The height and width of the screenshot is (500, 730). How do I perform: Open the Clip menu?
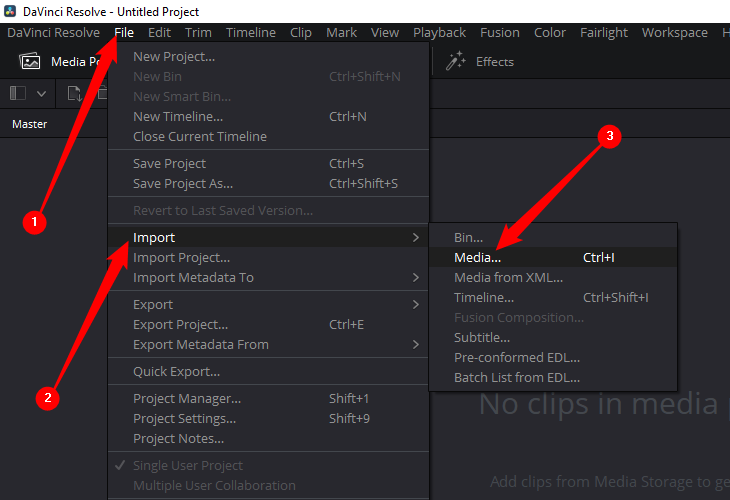[x=301, y=33]
